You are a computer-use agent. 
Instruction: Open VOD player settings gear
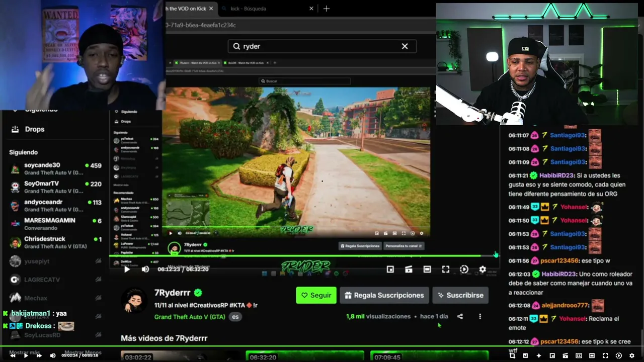click(x=482, y=269)
